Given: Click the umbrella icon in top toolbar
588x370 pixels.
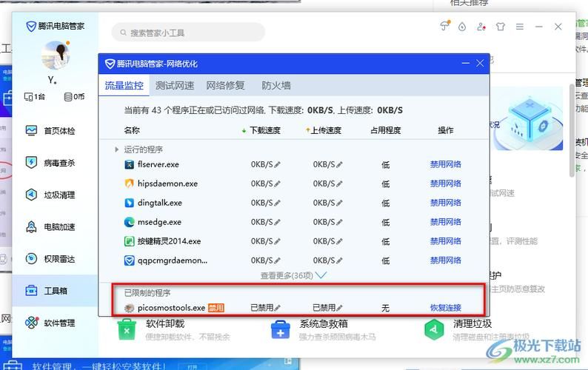Looking at the screenshot, I should pyautogui.click(x=444, y=26).
